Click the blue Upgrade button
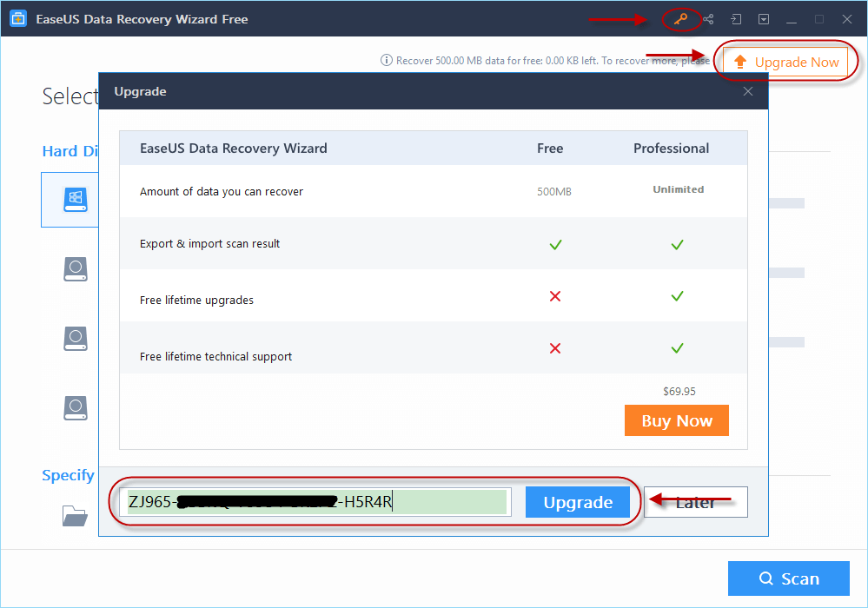The width and height of the screenshot is (868, 608). click(x=577, y=501)
